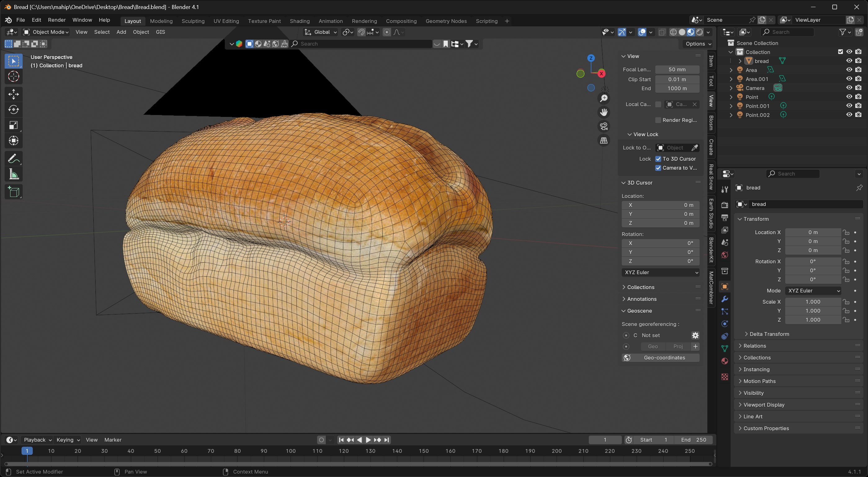
Task: Expand the Delta Transform section
Action: [769, 334]
